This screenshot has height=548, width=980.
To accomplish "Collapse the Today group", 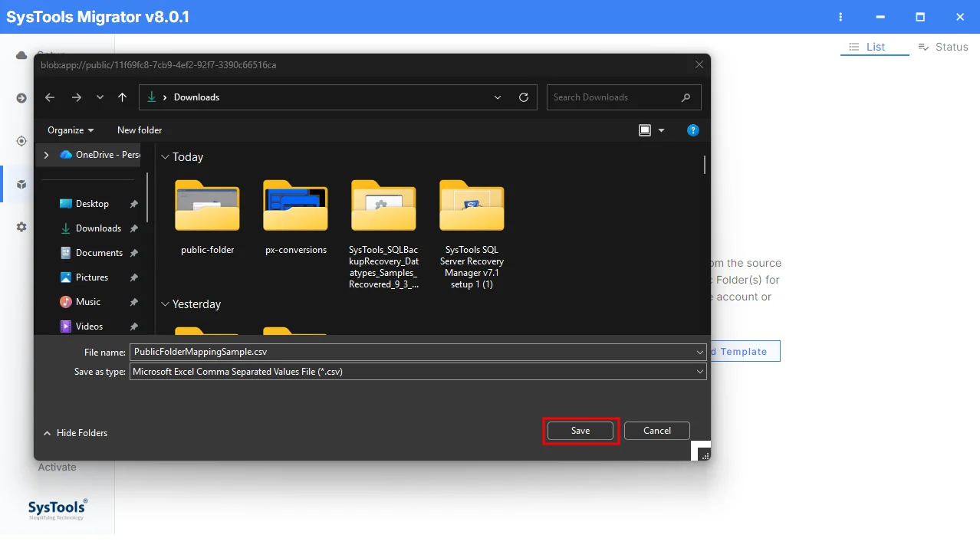I will (165, 157).
